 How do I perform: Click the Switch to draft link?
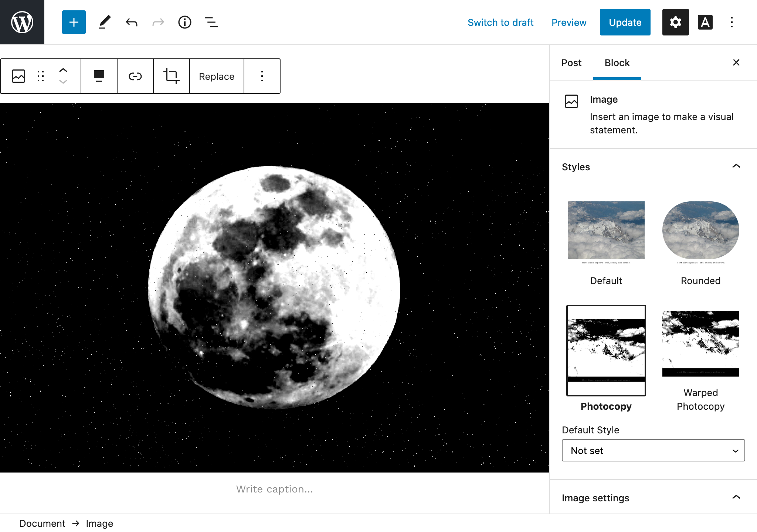(500, 22)
